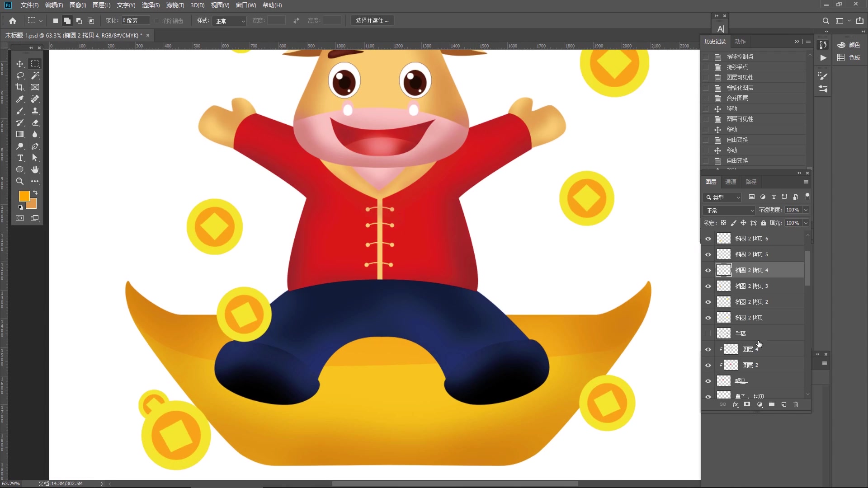Open the 滤镜(T) menu
The width and height of the screenshot is (868, 488).
pos(175,5)
